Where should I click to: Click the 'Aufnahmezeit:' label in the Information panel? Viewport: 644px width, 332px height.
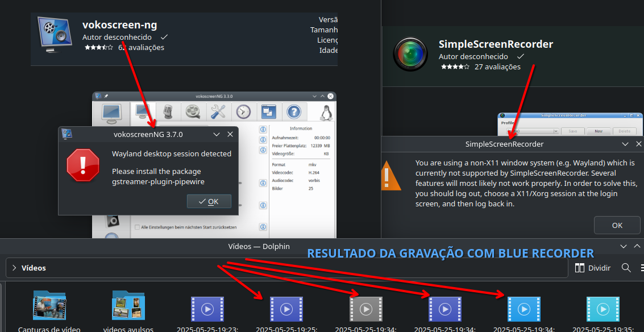[x=285, y=138]
